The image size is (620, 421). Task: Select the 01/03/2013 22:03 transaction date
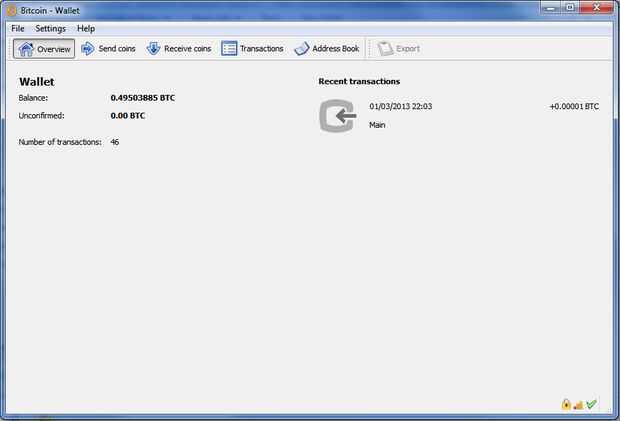[x=401, y=106]
